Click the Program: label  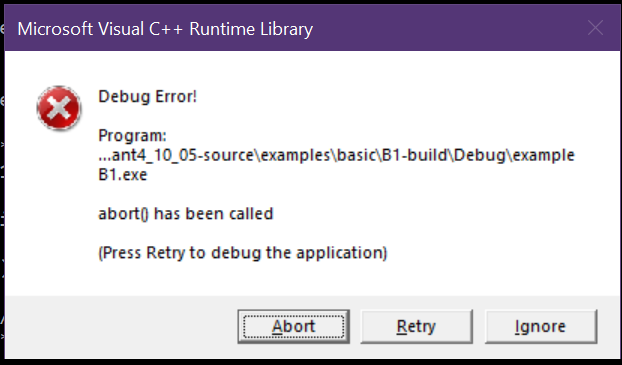coord(132,136)
